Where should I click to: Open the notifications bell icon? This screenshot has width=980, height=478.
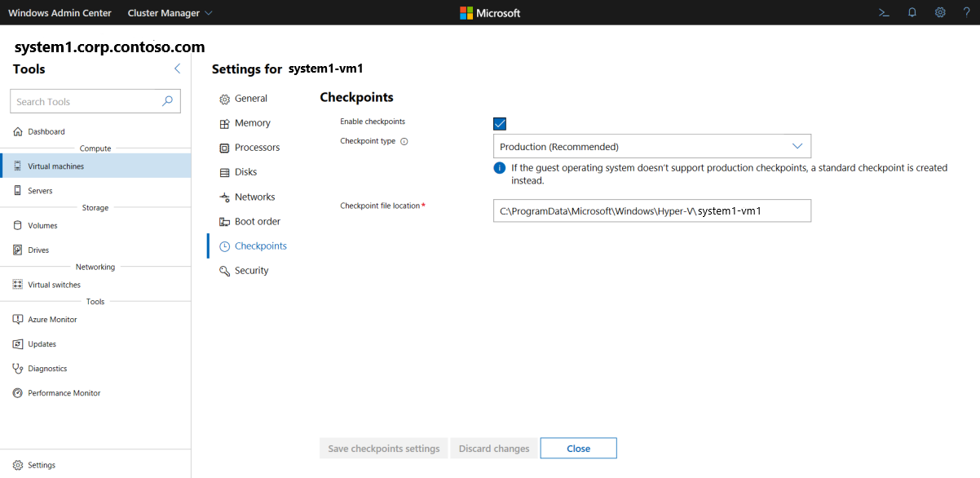coord(912,12)
